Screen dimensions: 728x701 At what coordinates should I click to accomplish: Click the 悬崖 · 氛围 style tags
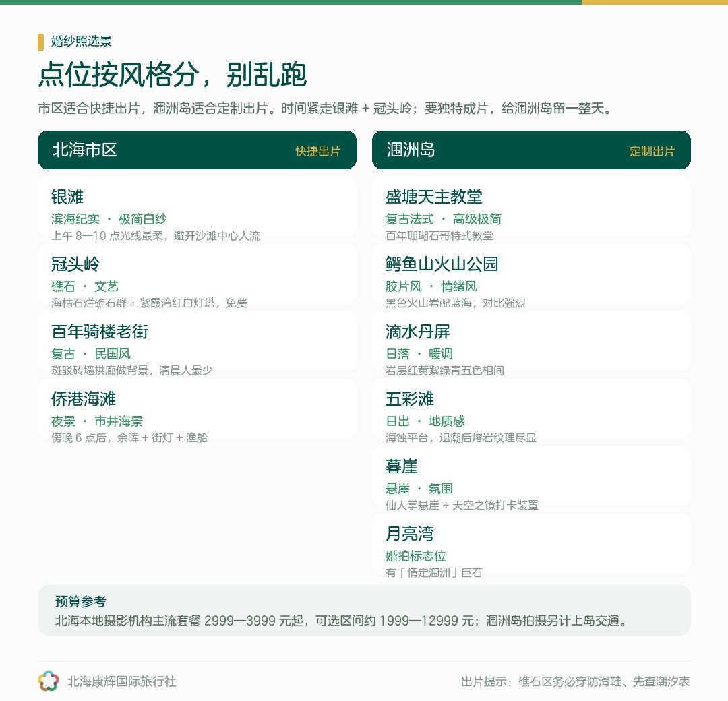click(x=419, y=489)
